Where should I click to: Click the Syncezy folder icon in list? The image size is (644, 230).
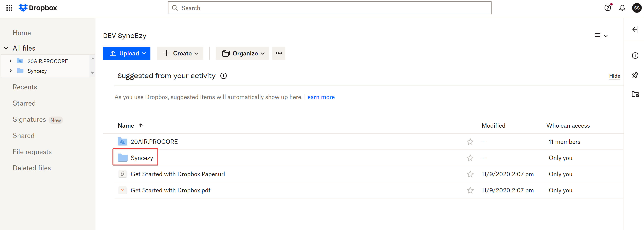(123, 158)
